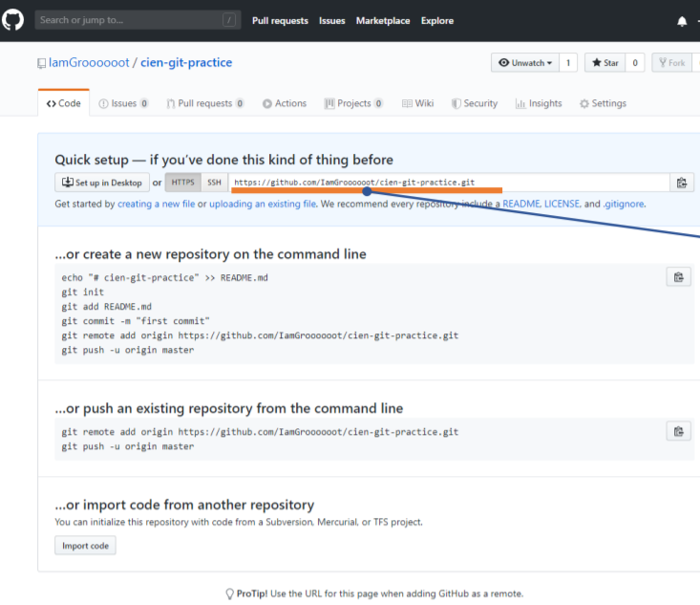Click Set up in Desktop
The image size is (700, 605).
pos(102,183)
